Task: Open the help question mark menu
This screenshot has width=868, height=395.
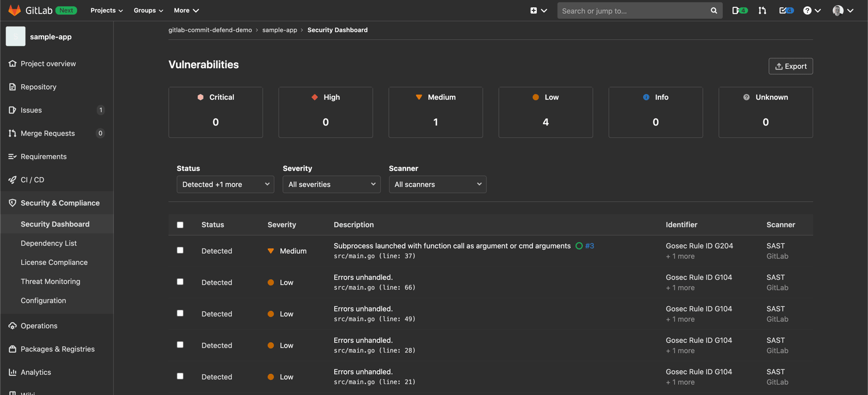Action: coord(812,10)
